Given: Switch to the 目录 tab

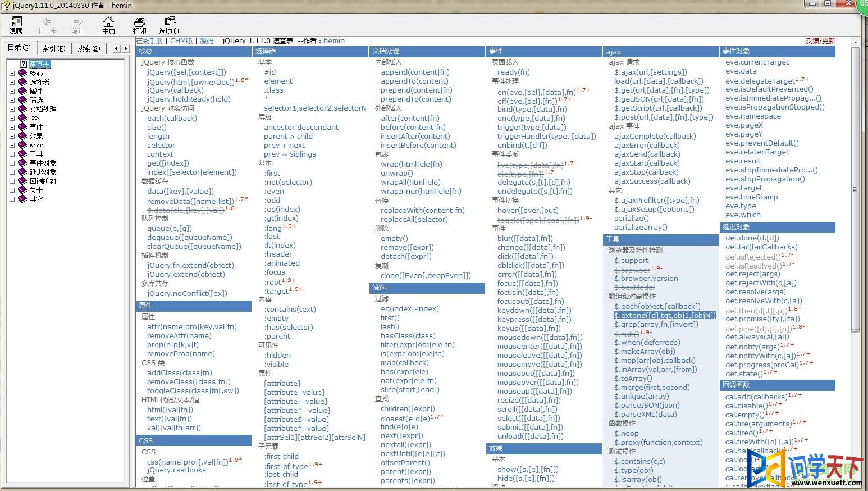Looking at the screenshot, I should pyautogui.click(x=19, y=48).
